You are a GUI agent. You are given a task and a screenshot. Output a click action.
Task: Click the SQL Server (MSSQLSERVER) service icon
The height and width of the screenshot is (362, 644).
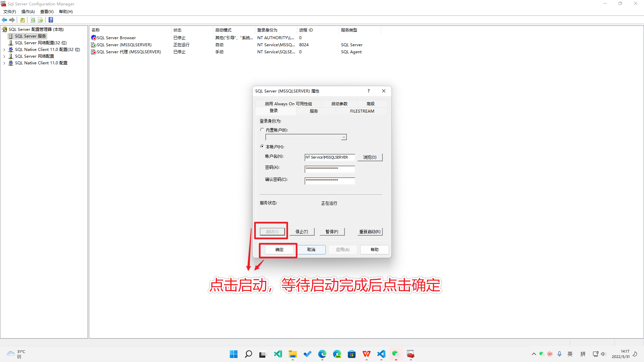point(94,45)
